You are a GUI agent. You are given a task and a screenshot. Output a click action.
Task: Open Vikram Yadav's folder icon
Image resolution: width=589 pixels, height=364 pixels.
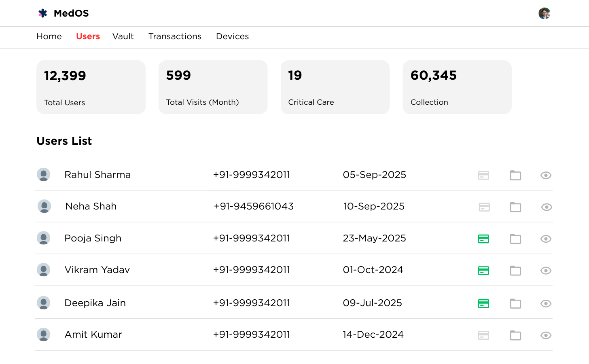[x=515, y=271]
